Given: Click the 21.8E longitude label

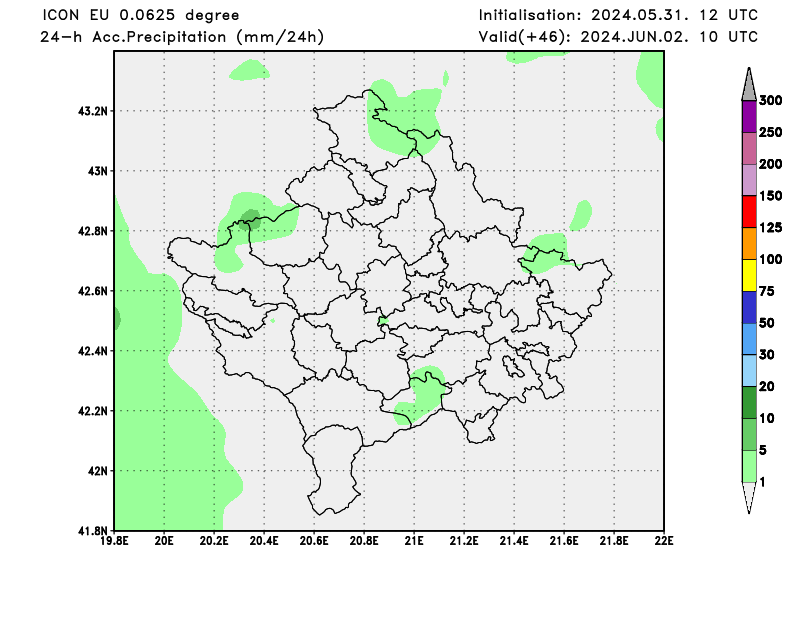Looking at the screenshot, I should [x=614, y=540].
